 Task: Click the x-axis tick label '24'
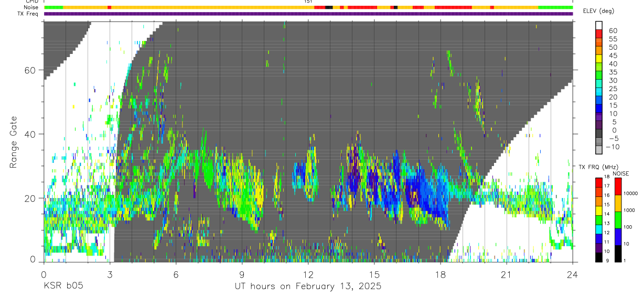point(573,274)
